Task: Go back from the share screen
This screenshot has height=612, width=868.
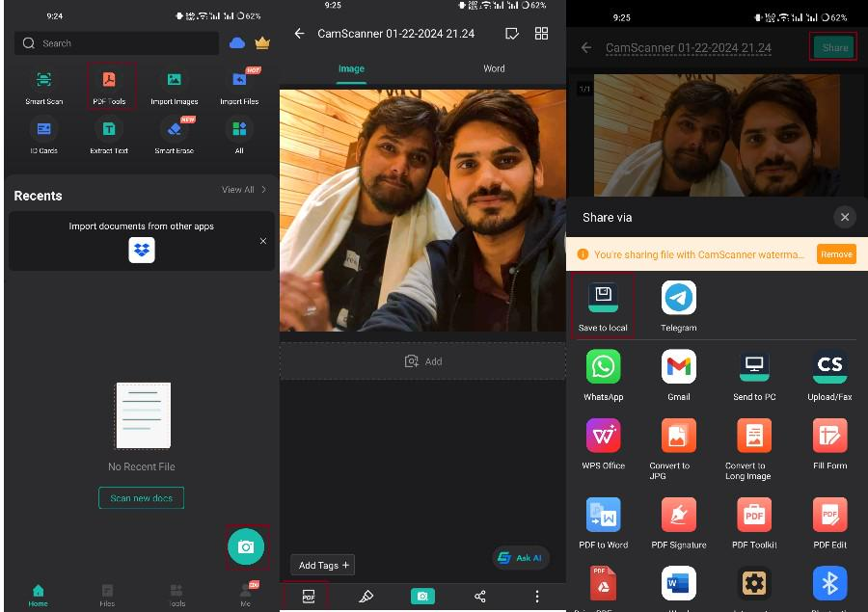Action: click(x=586, y=48)
